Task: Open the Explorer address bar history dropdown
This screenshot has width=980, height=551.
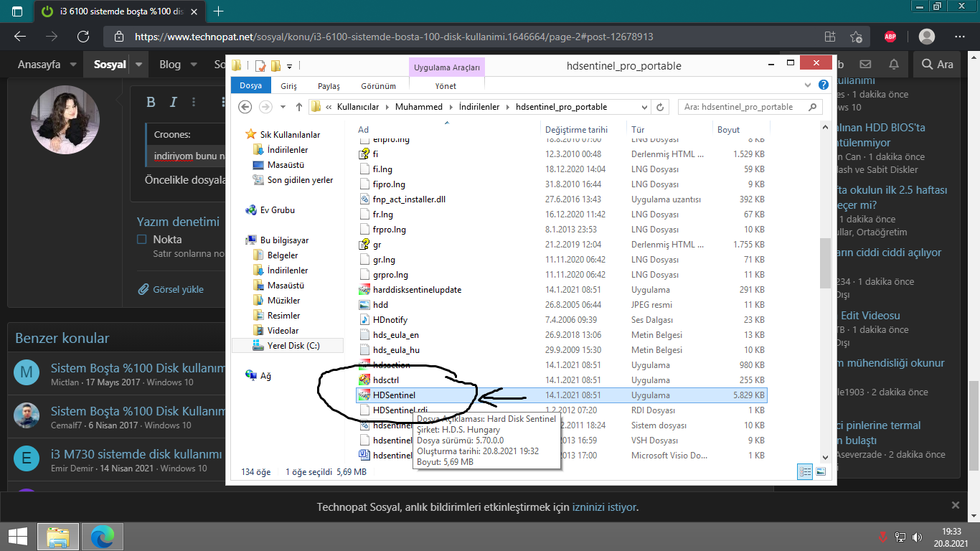Action: (x=644, y=107)
